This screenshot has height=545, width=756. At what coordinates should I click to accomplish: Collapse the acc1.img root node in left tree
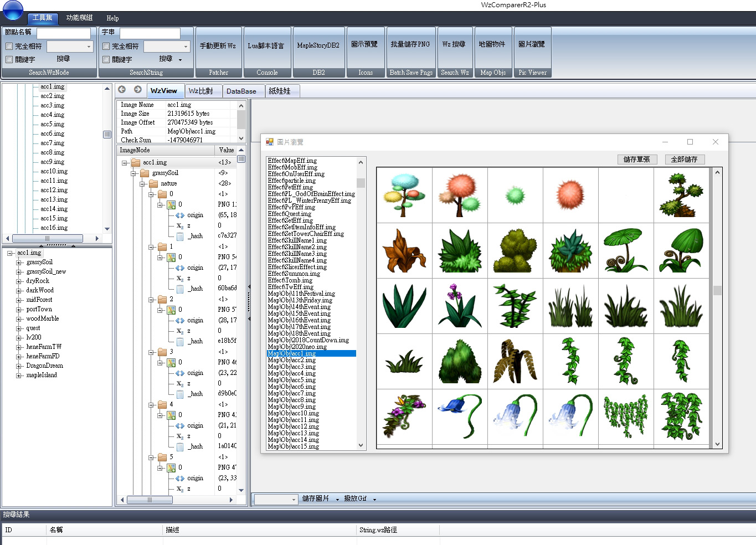point(10,253)
